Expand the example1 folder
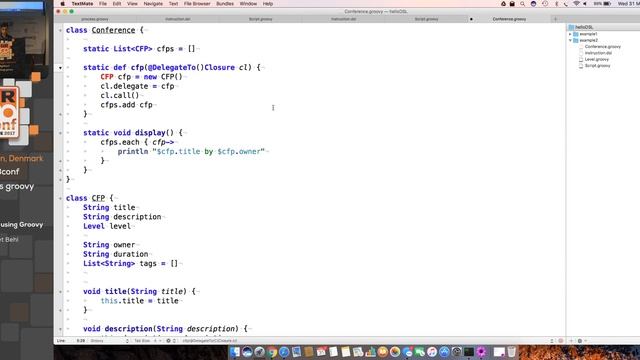 tap(570, 34)
